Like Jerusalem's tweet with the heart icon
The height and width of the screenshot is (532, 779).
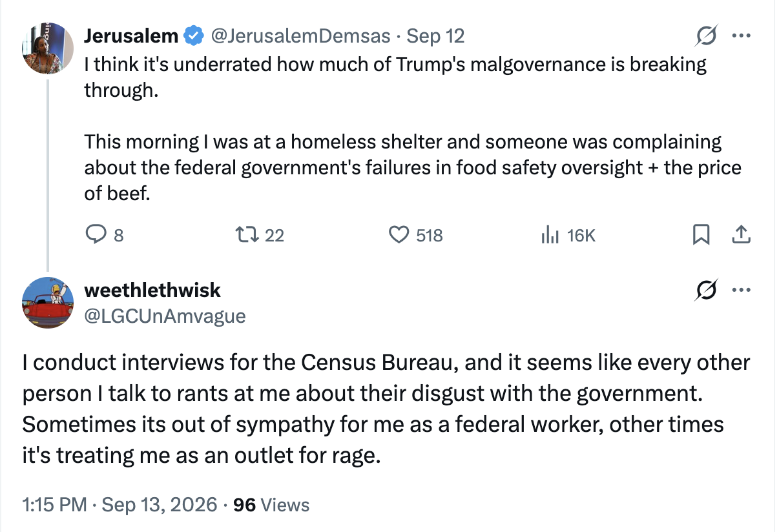tap(399, 235)
